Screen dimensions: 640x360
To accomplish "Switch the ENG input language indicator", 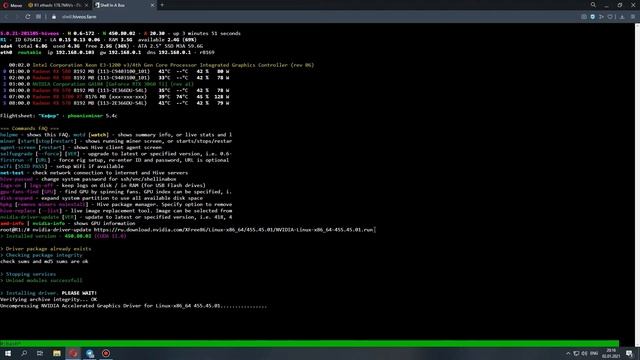I will point(594,353).
